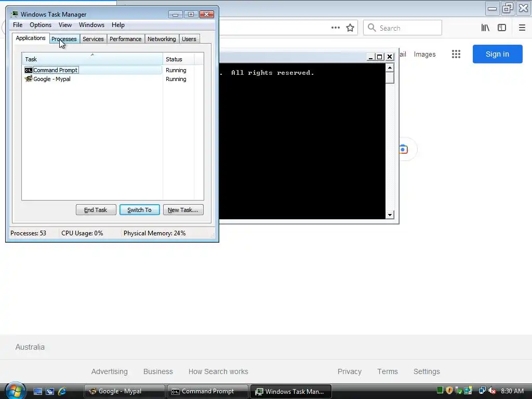Toggle the browser sidebar icon

pos(502,28)
